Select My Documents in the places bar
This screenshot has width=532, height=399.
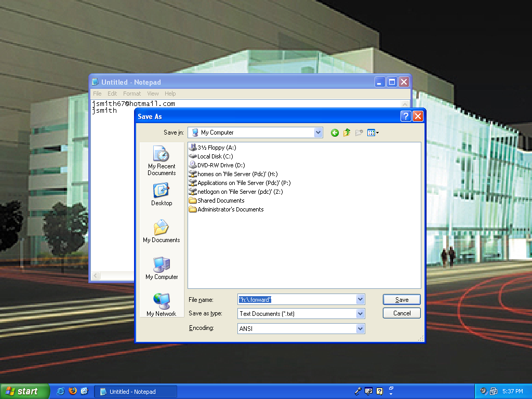[162, 231]
